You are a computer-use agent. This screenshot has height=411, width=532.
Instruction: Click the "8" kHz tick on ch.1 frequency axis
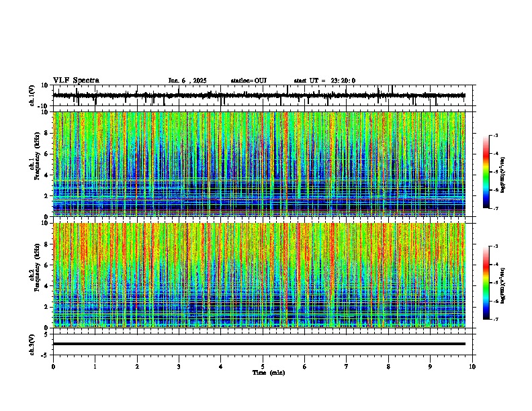(x=47, y=133)
